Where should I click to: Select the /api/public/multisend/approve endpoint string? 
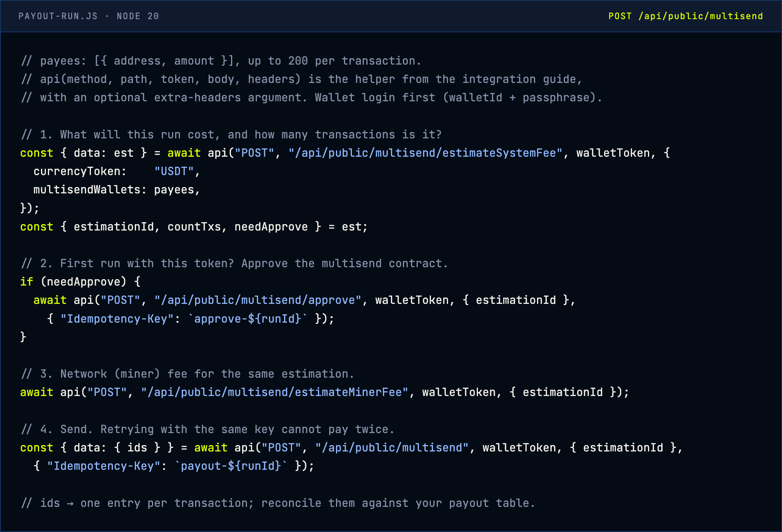pyautogui.click(x=258, y=300)
